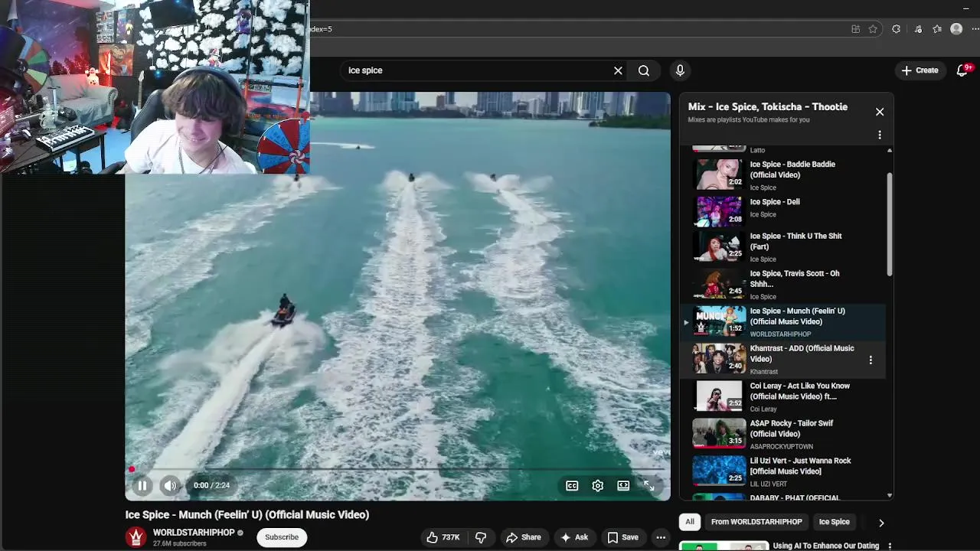980x551 pixels.
Task: Click the search magnifier button
Action: [x=644, y=70]
